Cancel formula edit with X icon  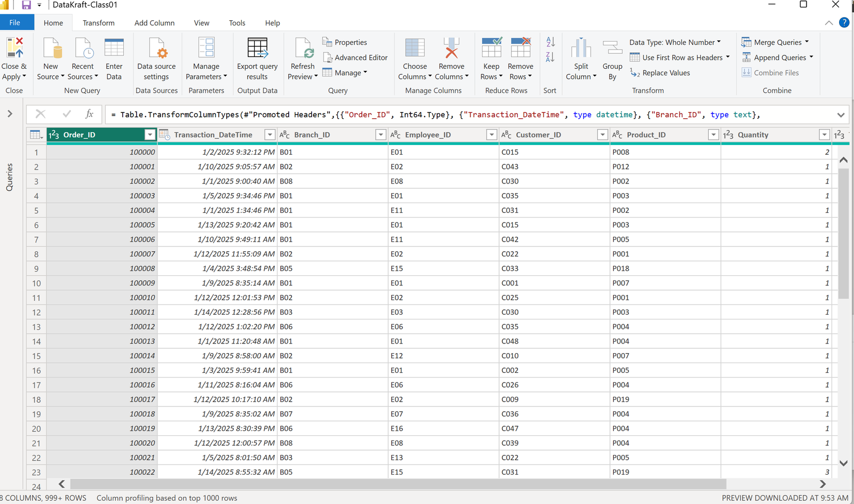pos(40,114)
